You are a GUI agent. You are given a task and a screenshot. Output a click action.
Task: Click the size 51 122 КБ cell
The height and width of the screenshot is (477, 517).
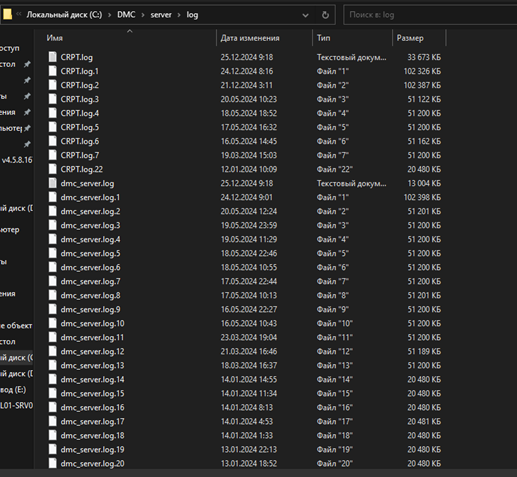[x=424, y=99]
